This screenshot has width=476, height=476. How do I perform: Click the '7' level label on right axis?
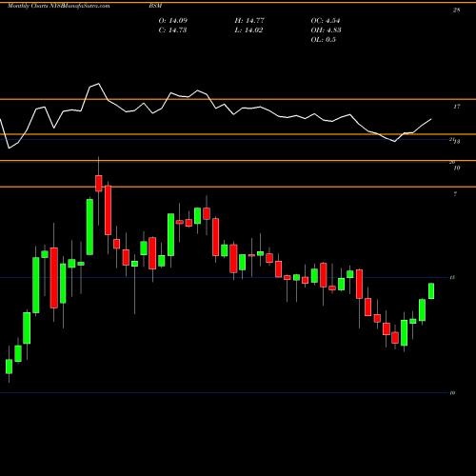pyautogui.click(x=455, y=194)
